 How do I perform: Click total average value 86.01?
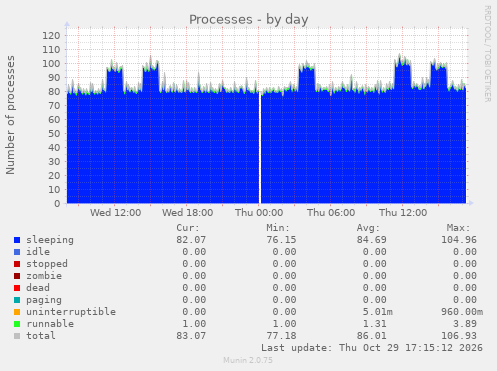(x=372, y=336)
